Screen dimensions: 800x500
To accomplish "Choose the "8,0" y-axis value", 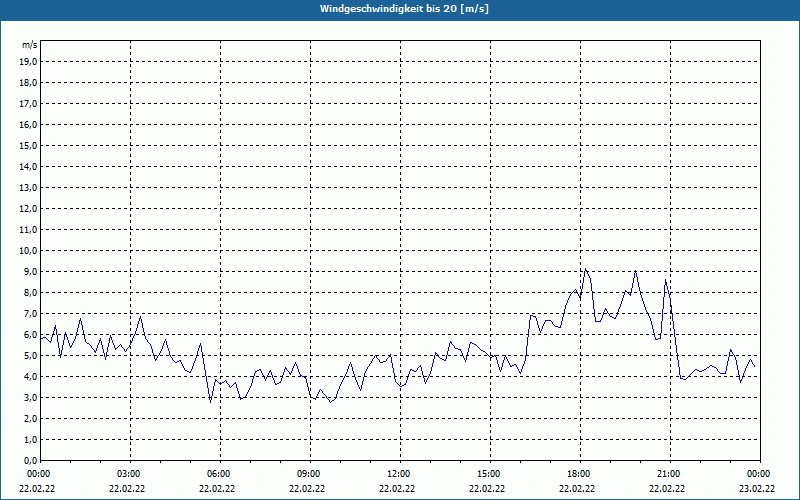I will tap(30, 292).
